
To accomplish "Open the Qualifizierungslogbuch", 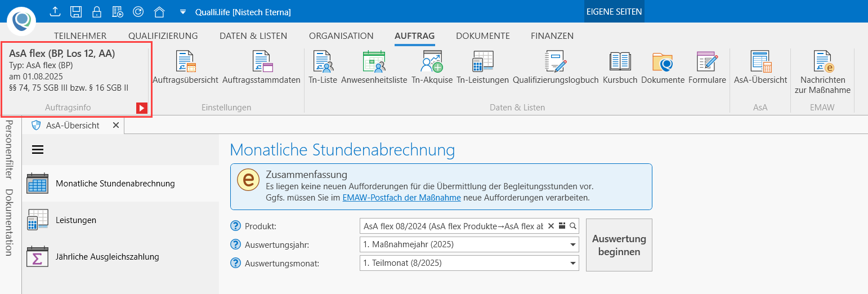I will coord(555,67).
